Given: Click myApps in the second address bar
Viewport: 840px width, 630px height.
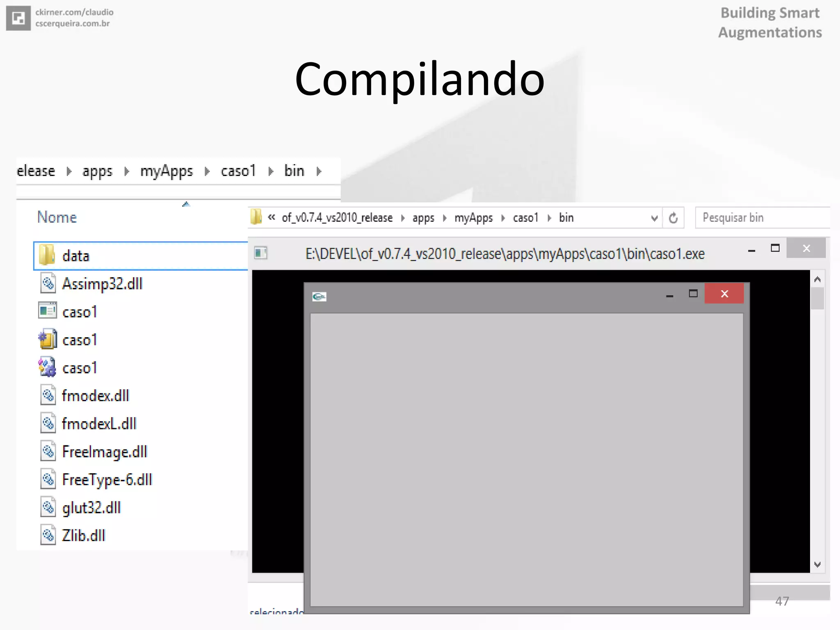Looking at the screenshot, I should click(473, 218).
